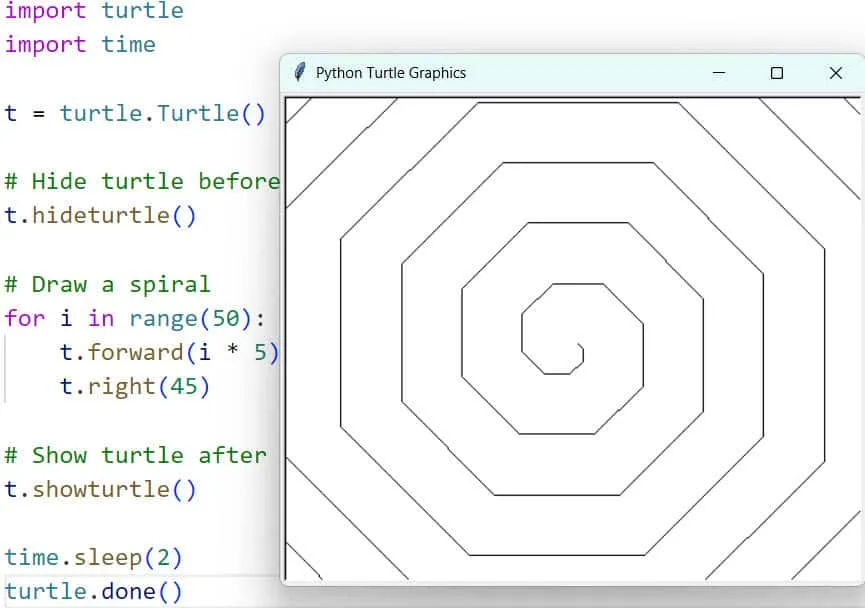Screen dimensions: 865x608
Task: Click the time.sleep(2) statement
Action: click(x=93, y=557)
